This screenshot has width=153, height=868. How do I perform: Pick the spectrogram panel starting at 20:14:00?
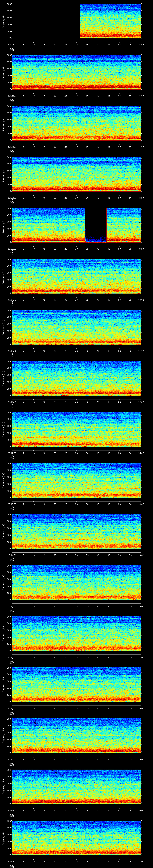click(77, 531)
